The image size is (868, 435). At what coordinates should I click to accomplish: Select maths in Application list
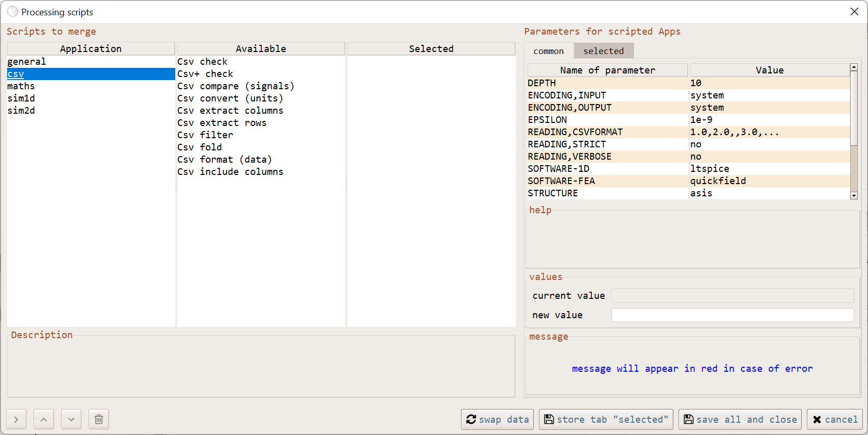pos(21,86)
